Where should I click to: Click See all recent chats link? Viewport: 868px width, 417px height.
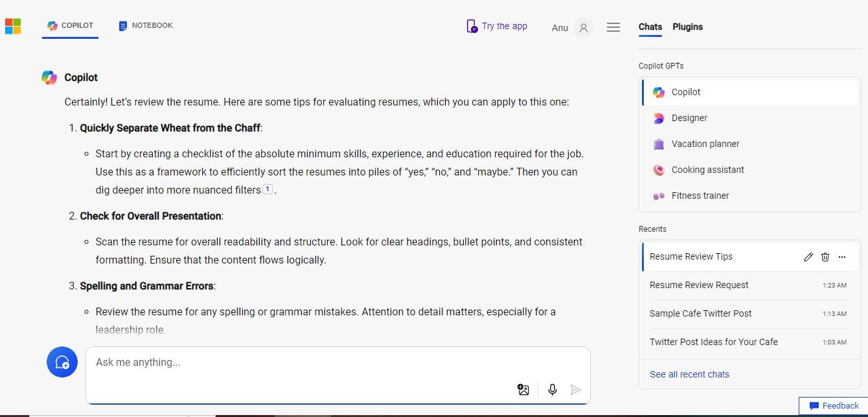point(689,374)
